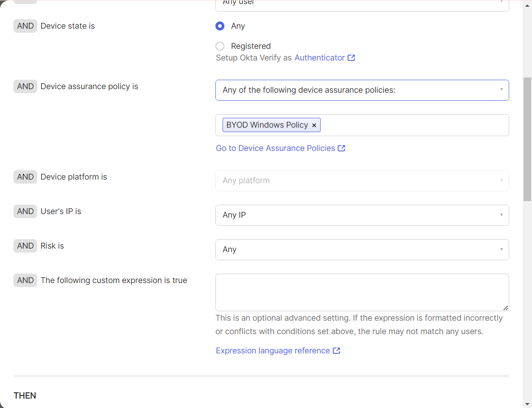Click the AND badge beside Device state
The height and width of the screenshot is (408, 532).
25,26
